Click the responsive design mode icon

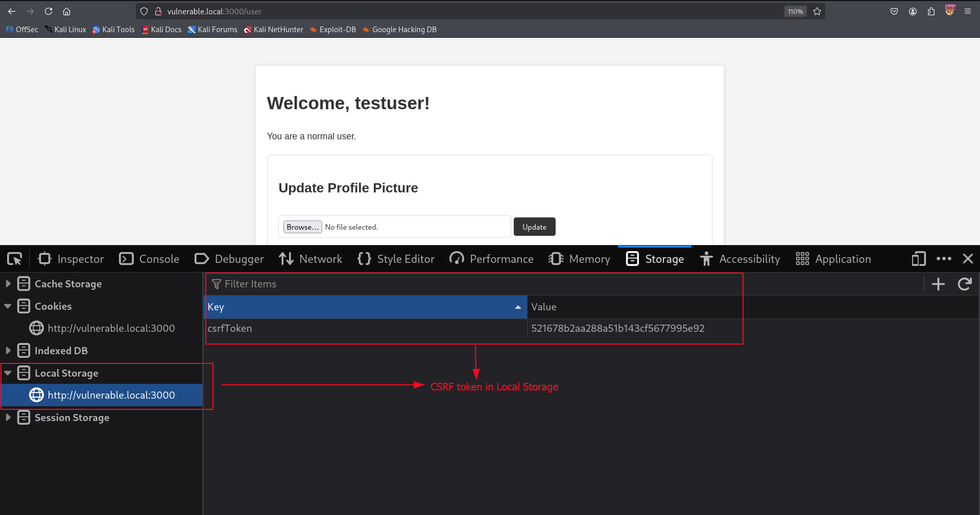[918, 259]
